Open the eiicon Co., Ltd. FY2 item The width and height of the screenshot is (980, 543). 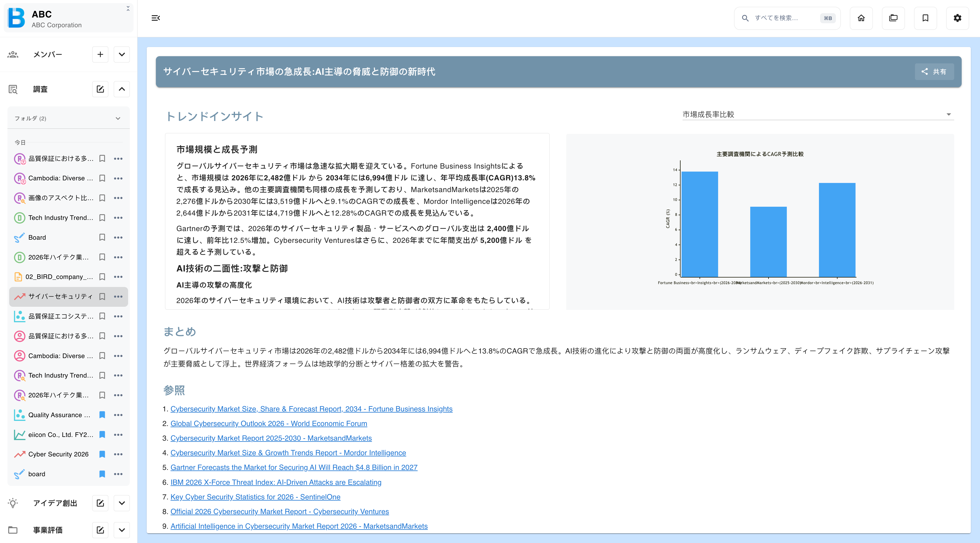click(60, 435)
